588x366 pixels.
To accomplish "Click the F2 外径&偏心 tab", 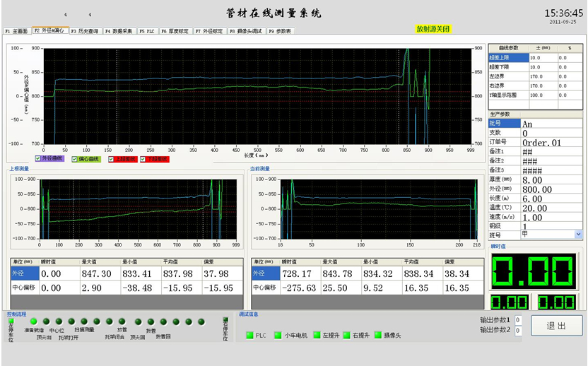I will tap(50, 30).
